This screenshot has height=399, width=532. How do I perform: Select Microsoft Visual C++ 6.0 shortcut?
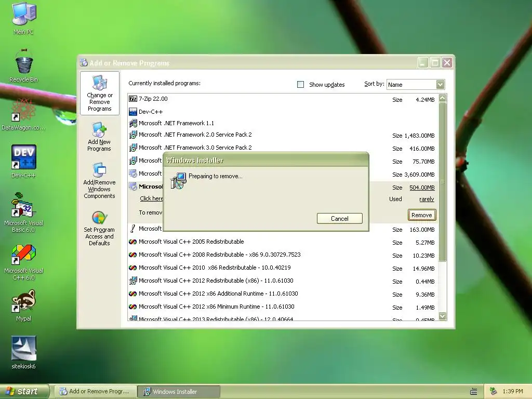(24, 255)
